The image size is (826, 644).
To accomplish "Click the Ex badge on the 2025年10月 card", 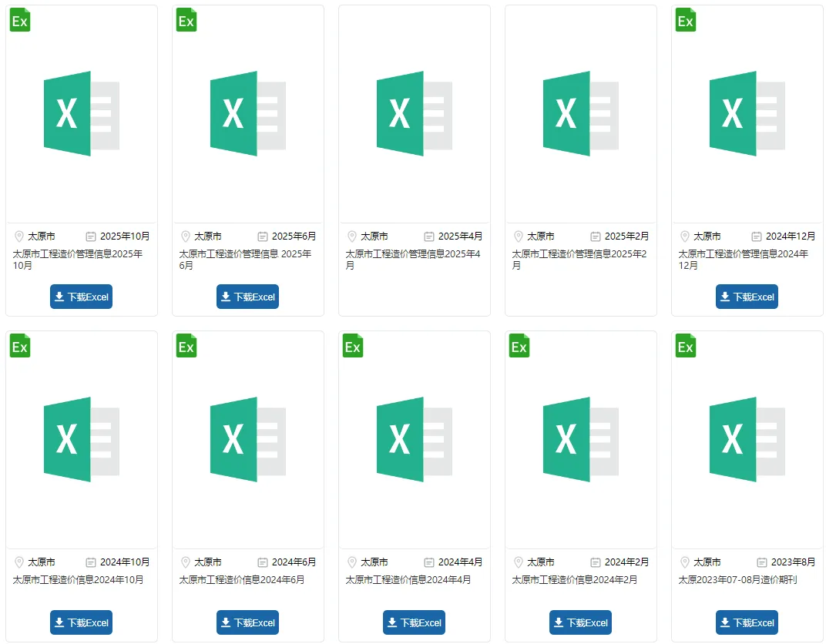I will click(20, 20).
